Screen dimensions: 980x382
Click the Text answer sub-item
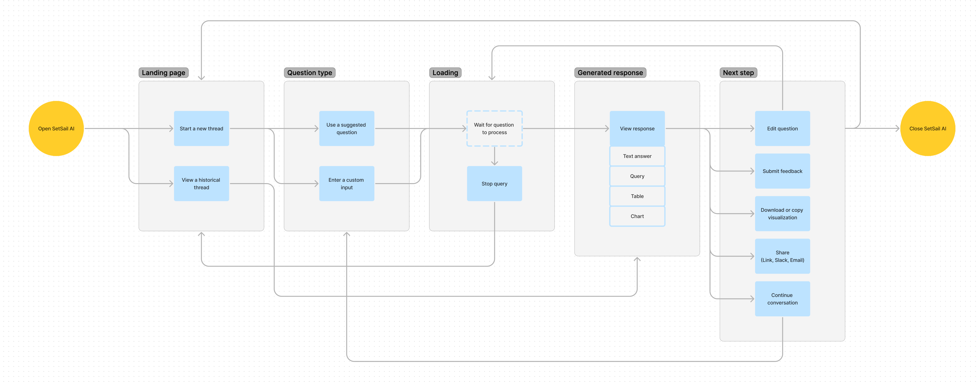[637, 156]
